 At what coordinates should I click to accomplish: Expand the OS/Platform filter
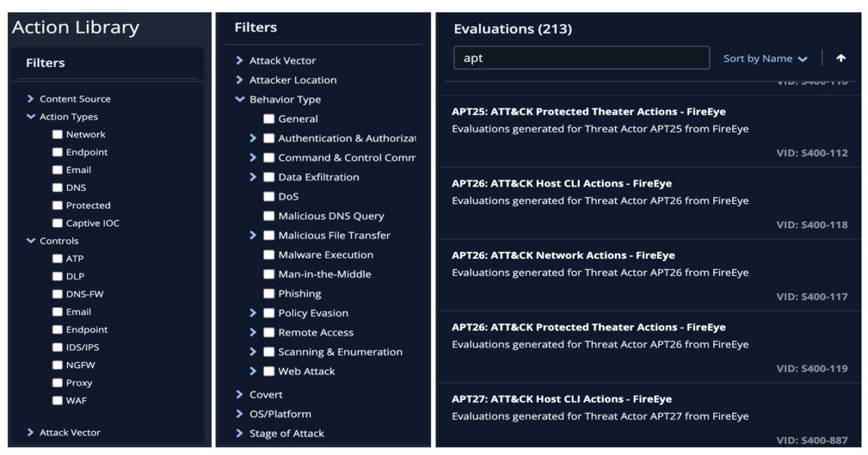(240, 414)
